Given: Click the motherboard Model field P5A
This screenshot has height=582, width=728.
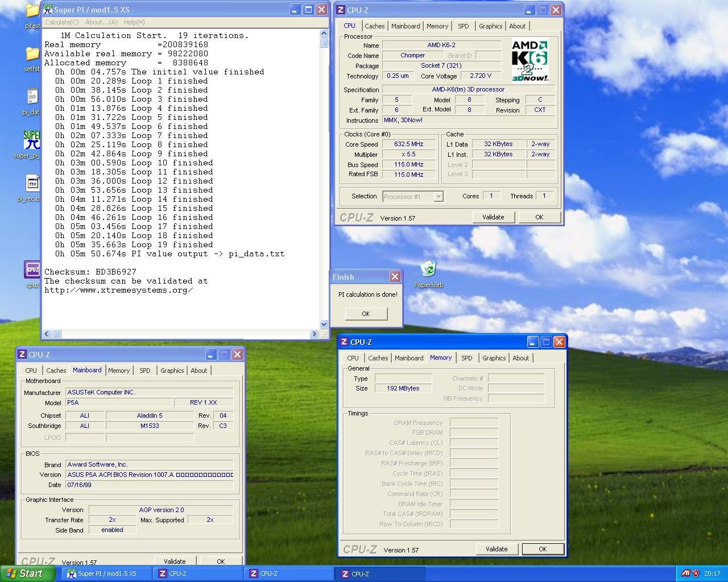Looking at the screenshot, I should 118,402.
